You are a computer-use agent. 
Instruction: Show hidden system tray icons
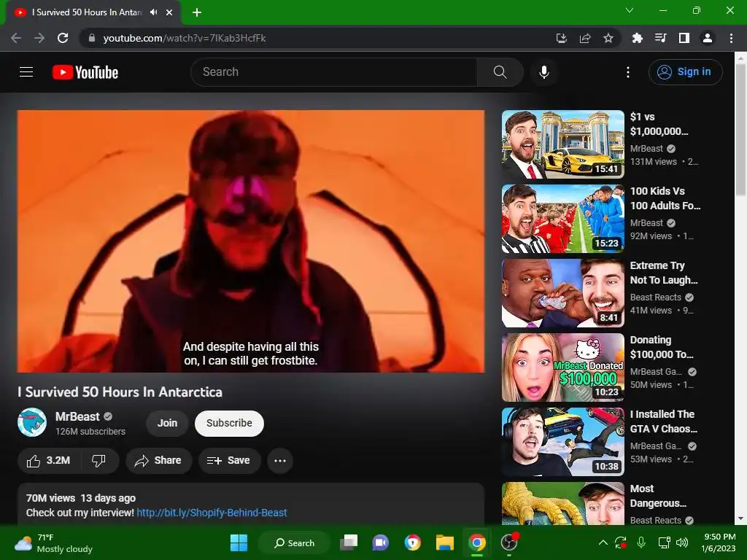[603, 542]
